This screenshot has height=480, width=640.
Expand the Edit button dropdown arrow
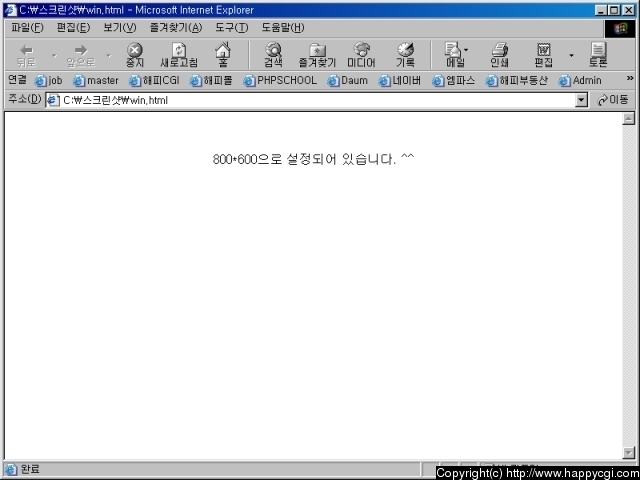point(571,56)
